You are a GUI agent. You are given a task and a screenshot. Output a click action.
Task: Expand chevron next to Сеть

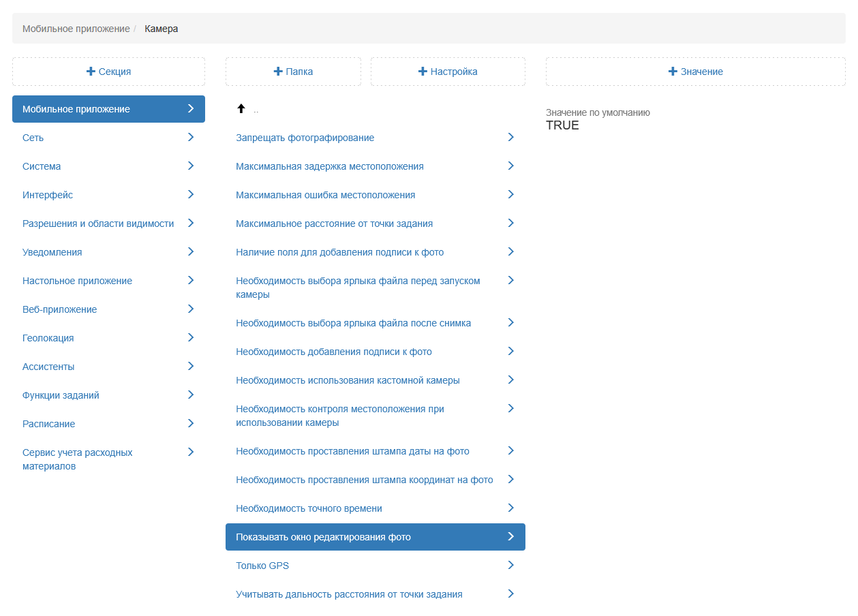coord(190,138)
